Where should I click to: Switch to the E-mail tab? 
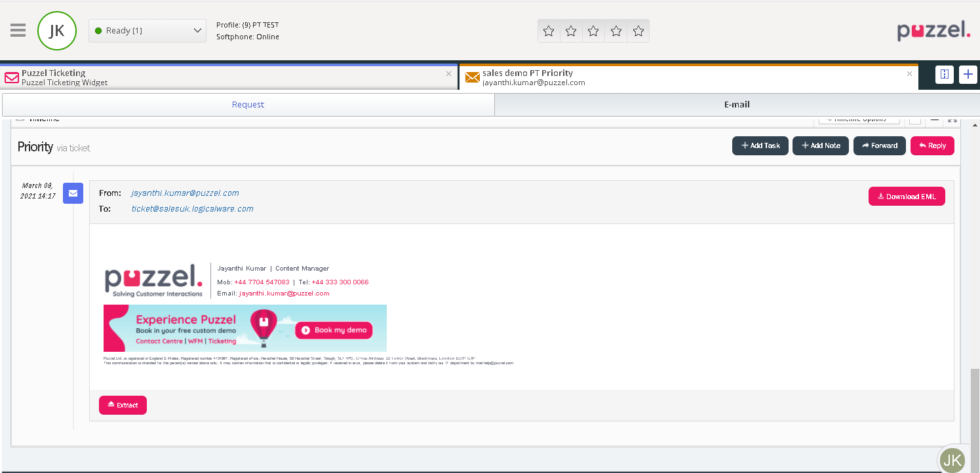pyautogui.click(x=737, y=105)
